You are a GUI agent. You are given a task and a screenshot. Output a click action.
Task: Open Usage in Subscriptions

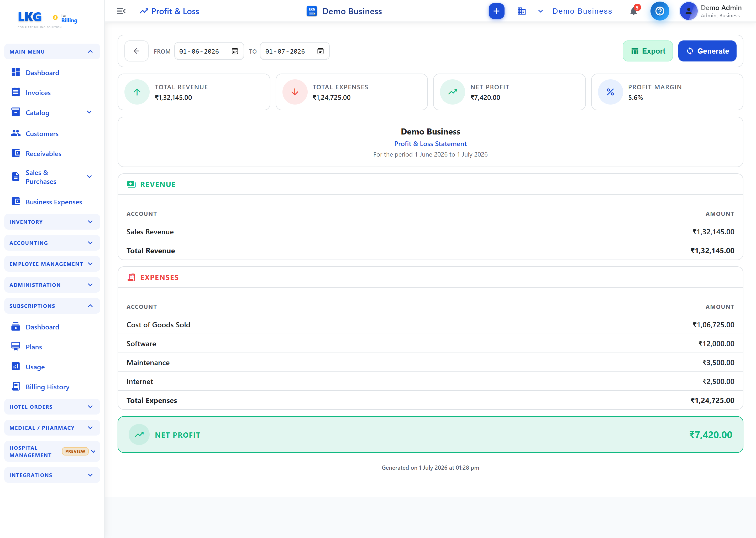pyautogui.click(x=52, y=367)
